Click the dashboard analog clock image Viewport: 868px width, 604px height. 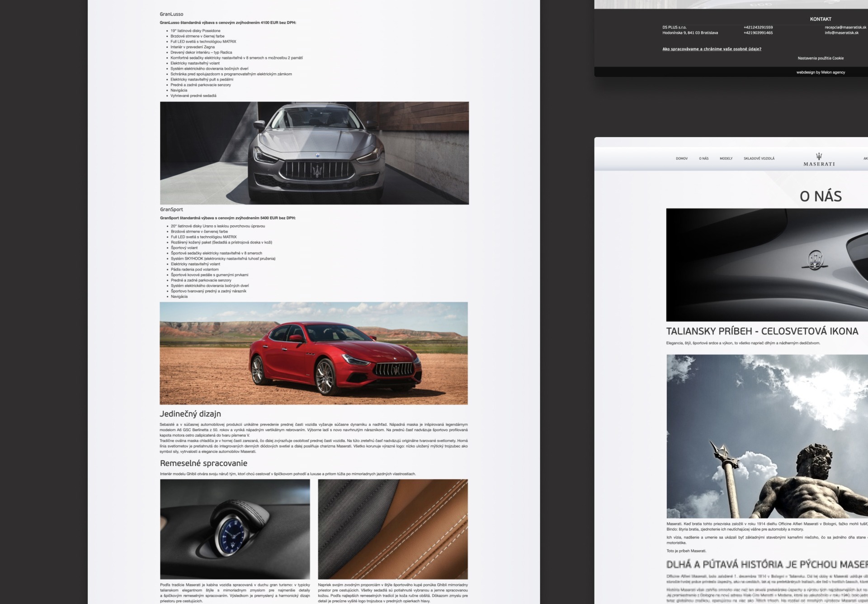click(x=235, y=529)
